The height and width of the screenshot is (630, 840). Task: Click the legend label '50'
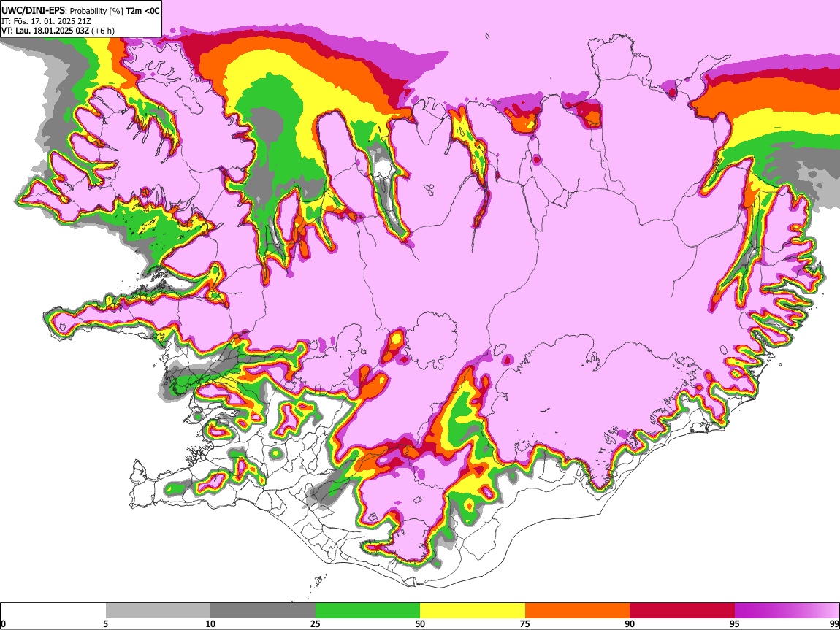click(420, 624)
